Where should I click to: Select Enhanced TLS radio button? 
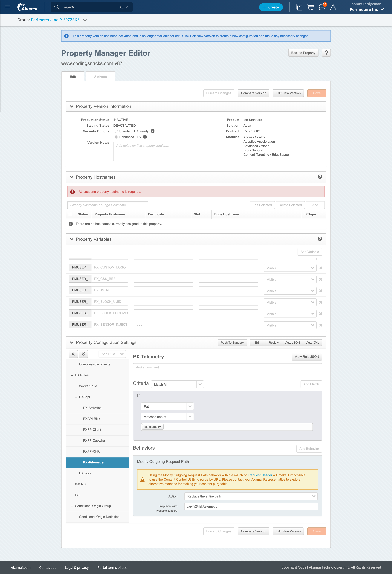116,137
